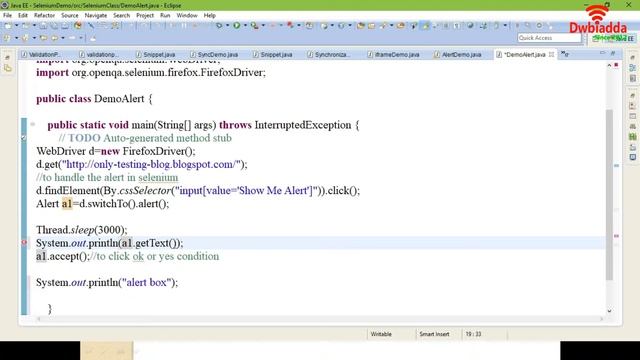
Task: Click the New file toolbar icon
Action: 8,25
